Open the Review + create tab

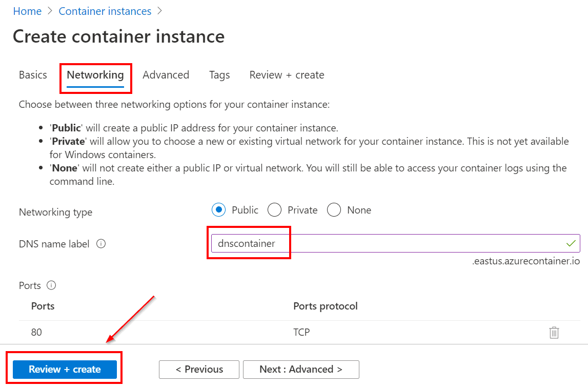[x=286, y=75]
